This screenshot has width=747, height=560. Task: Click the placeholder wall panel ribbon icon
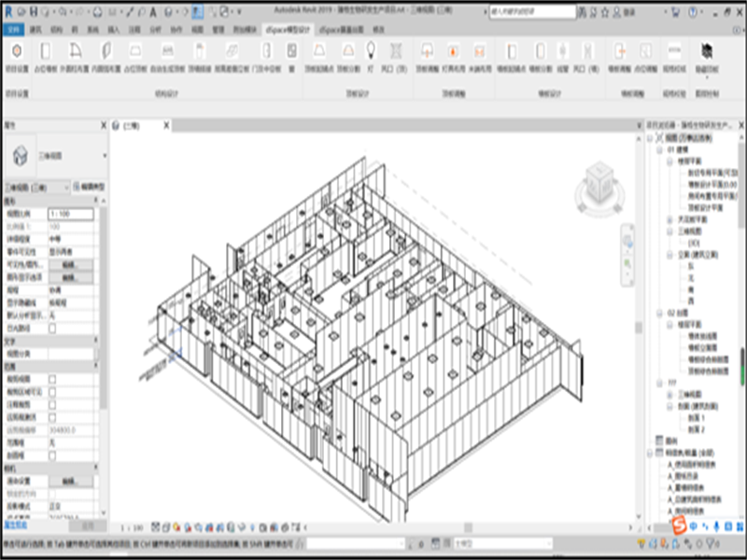click(45, 51)
